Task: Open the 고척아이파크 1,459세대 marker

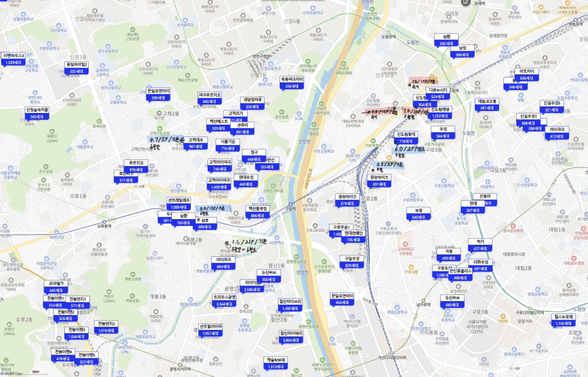Action: pos(219,184)
